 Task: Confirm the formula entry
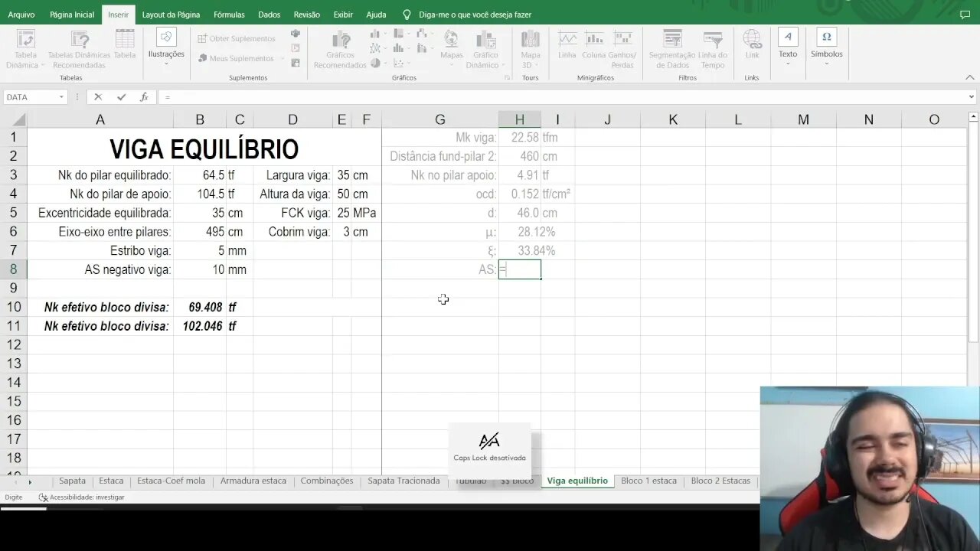[x=121, y=97]
